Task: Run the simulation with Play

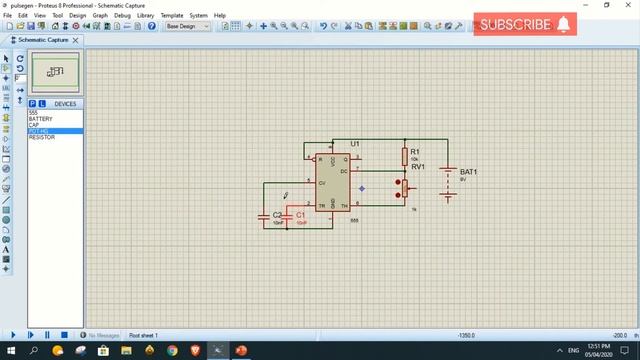Action: coord(13,335)
